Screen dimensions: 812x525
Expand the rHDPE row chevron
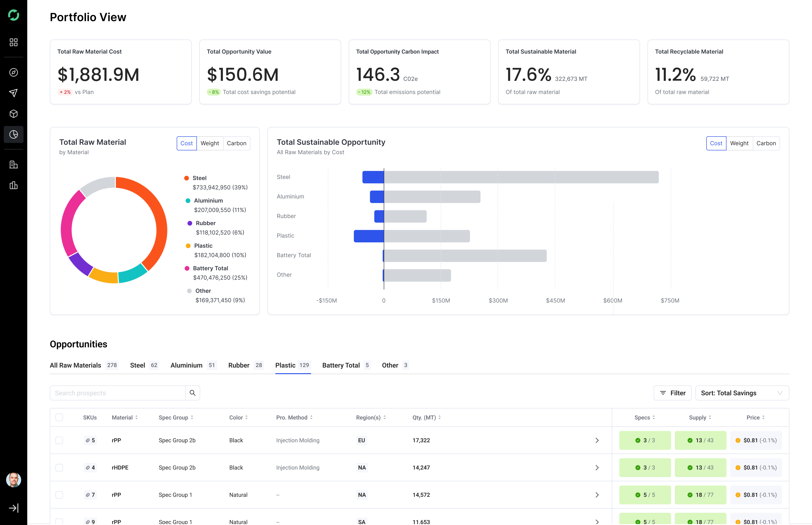(x=597, y=468)
